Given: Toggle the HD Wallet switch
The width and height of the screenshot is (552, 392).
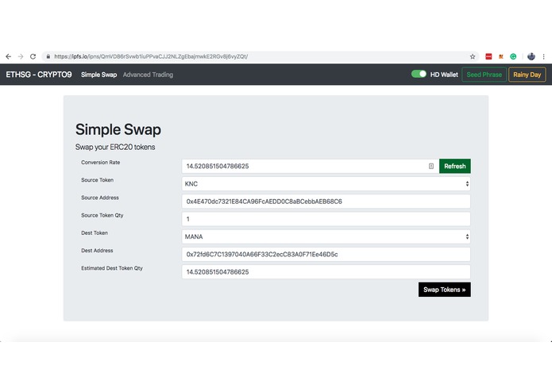Looking at the screenshot, I should tap(419, 74).
